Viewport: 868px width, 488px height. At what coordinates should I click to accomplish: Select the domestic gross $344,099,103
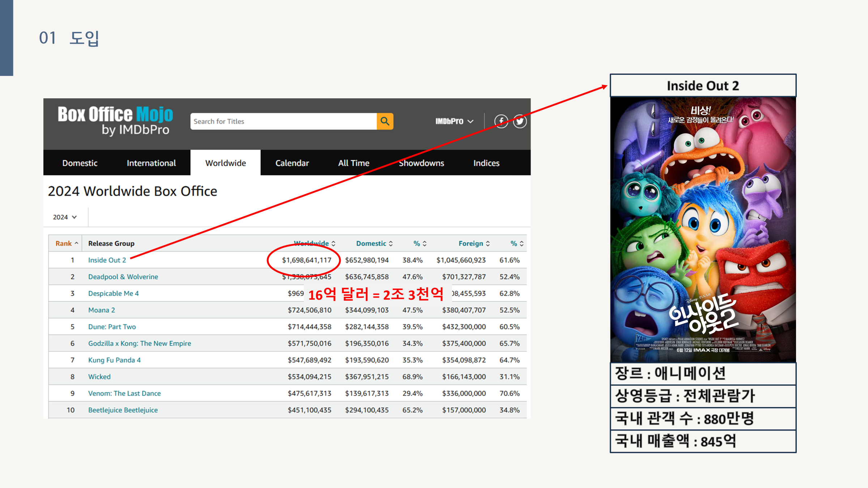(x=367, y=310)
